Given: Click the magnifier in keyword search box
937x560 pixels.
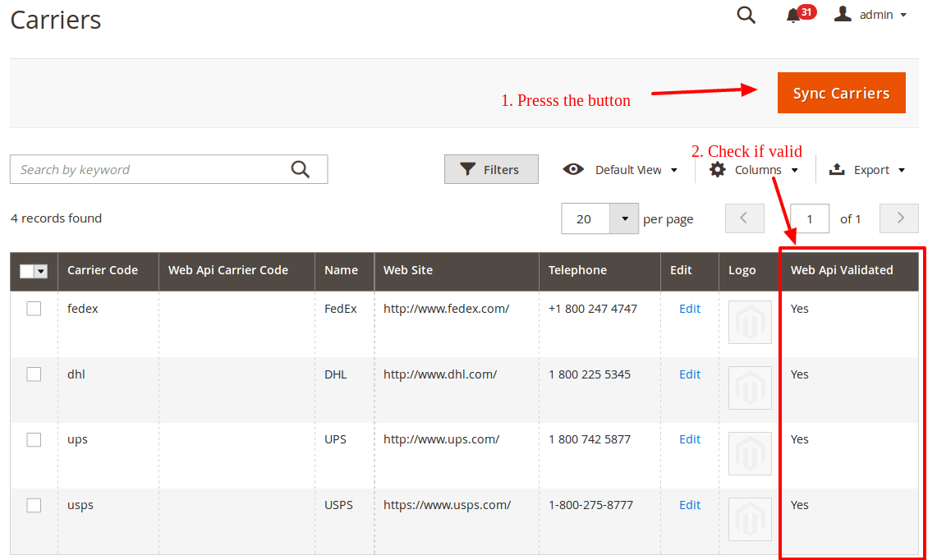Looking at the screenshot, I should (x=301, y=169).
